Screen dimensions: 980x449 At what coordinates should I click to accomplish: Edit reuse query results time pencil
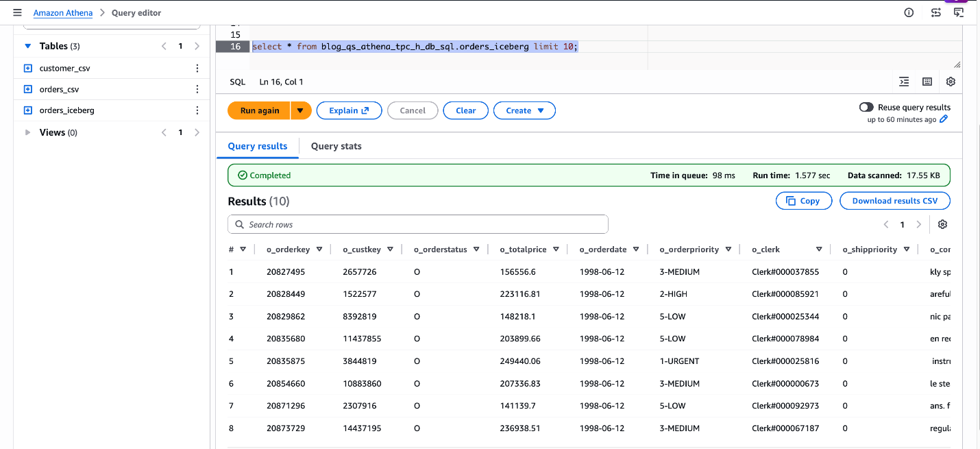tap(944, 119)
